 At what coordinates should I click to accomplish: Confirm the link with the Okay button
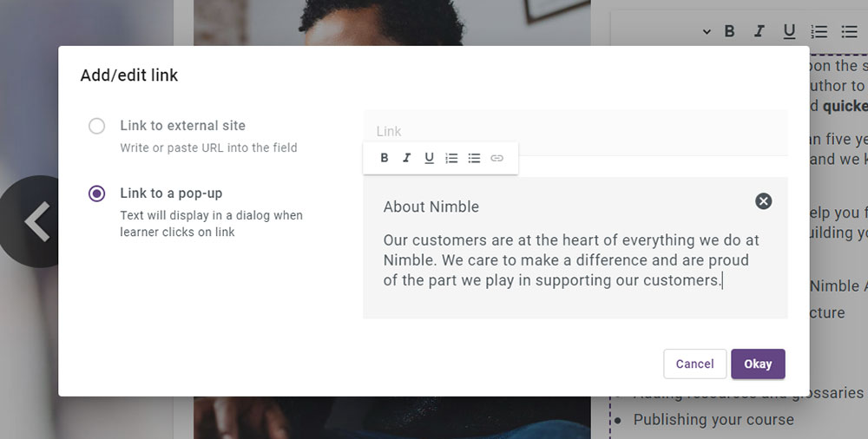[758, 364]
